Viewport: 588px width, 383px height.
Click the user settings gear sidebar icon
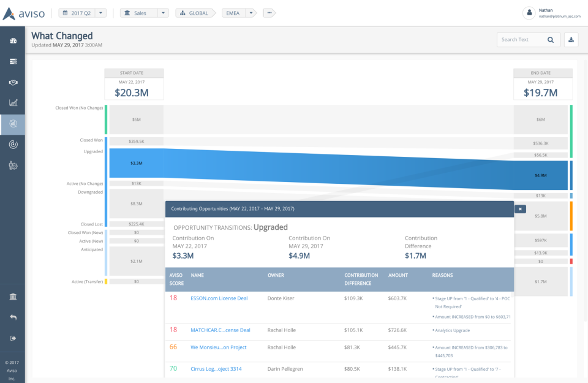click(x=13, y=165)
